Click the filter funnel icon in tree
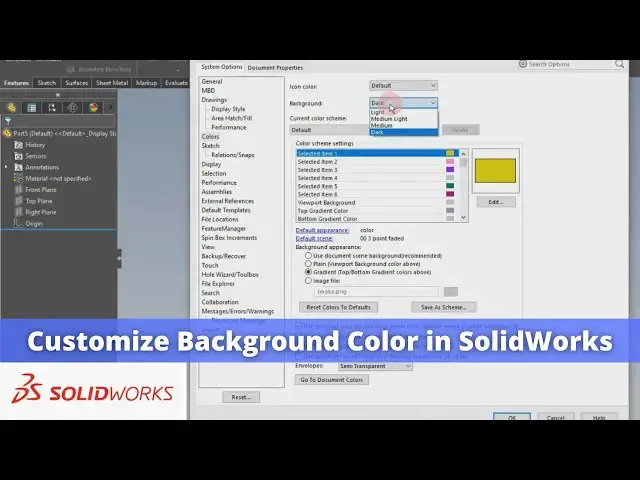Viewport: 640px width, 480px height. [x=8, y=121]
